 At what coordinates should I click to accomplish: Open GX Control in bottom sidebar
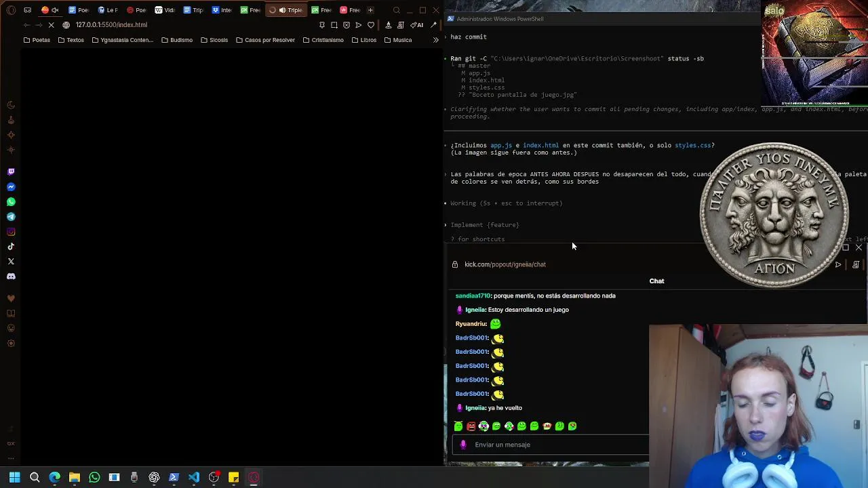[x=11, y=443]
